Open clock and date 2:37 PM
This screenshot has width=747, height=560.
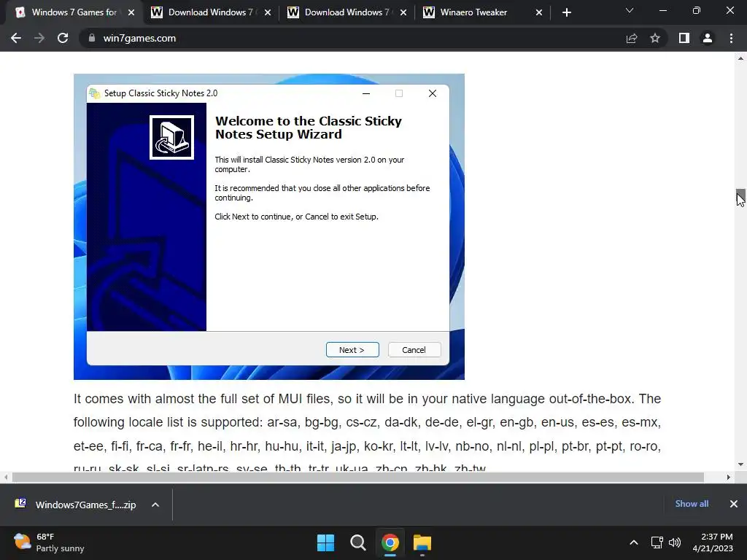712,542
